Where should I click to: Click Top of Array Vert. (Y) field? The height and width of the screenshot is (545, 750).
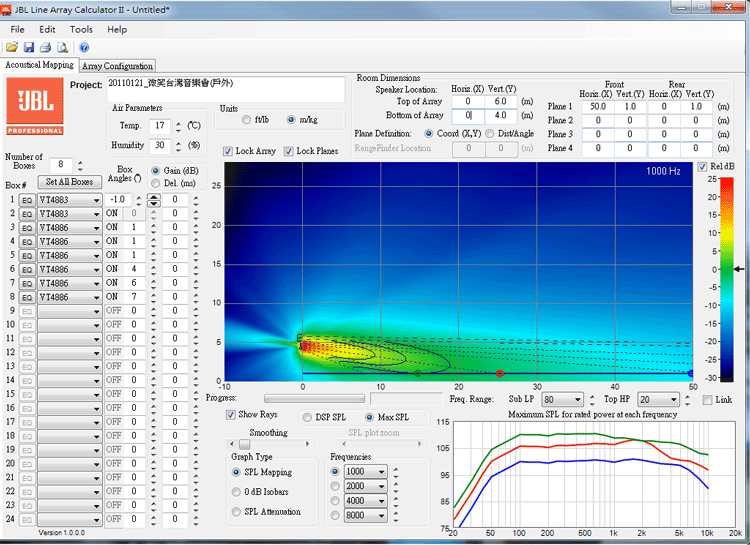(500, 101)
